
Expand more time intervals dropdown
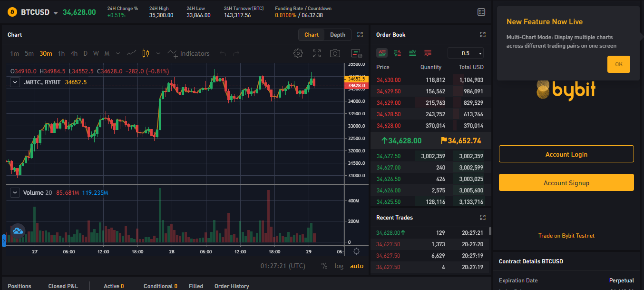click(x=118, y=53)
